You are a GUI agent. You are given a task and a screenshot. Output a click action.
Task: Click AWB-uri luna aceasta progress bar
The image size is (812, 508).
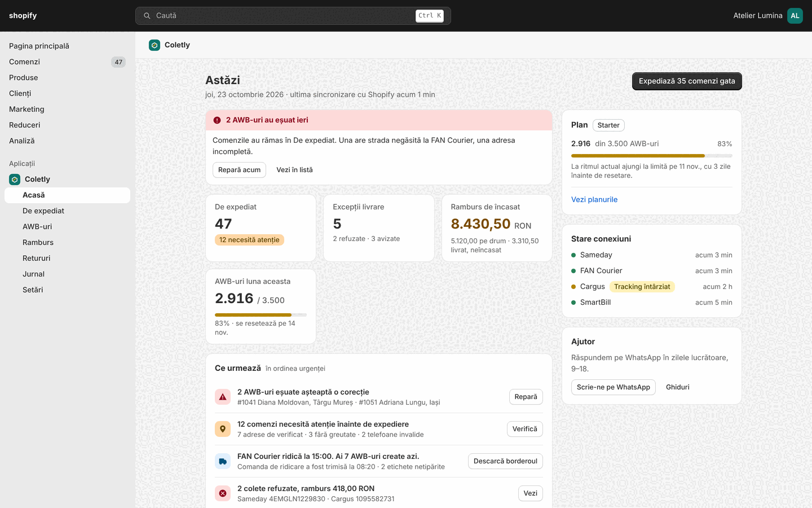tap(261, 315)
